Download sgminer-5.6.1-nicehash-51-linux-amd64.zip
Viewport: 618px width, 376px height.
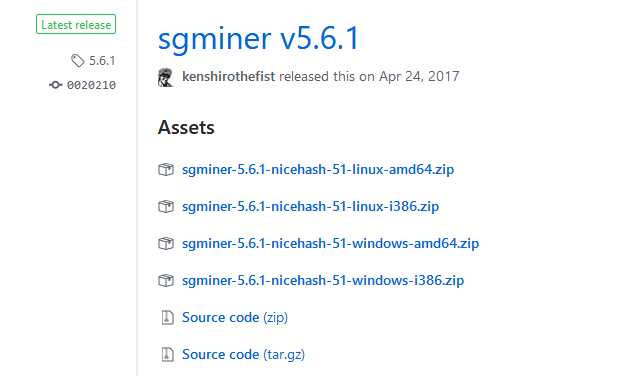point(318,169)
